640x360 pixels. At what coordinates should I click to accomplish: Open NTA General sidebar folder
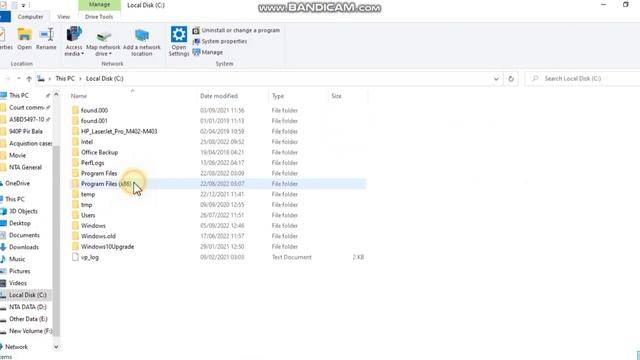pos(25,167)
